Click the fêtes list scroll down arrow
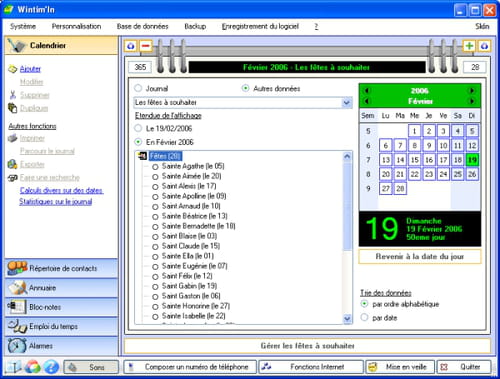500x379 pixels. coord(347,319)
